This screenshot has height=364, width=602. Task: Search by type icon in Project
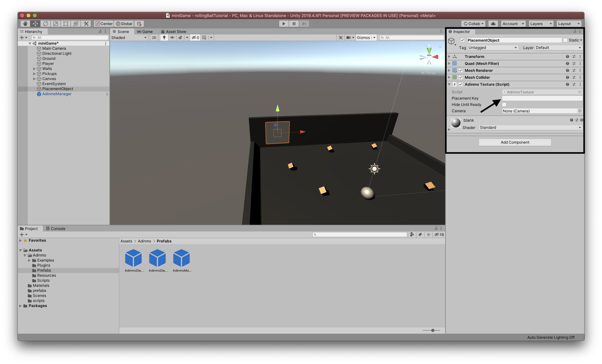(x=412, y=234)
